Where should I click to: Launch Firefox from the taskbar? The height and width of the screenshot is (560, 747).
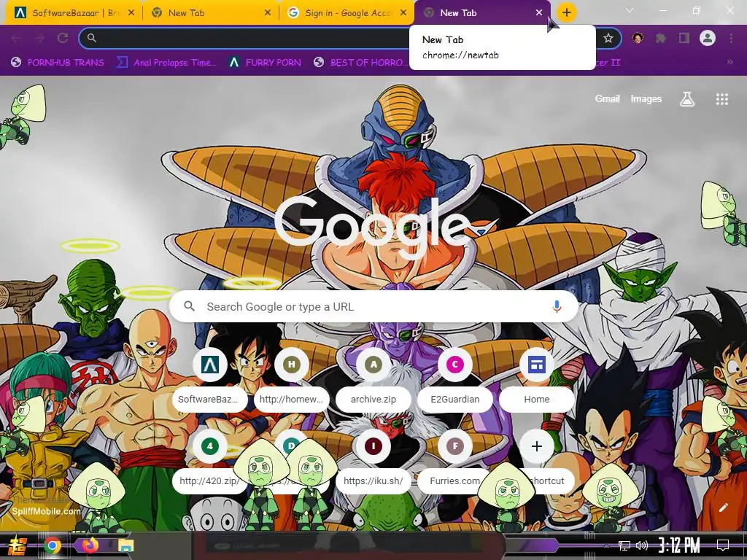tap(90, 545)
